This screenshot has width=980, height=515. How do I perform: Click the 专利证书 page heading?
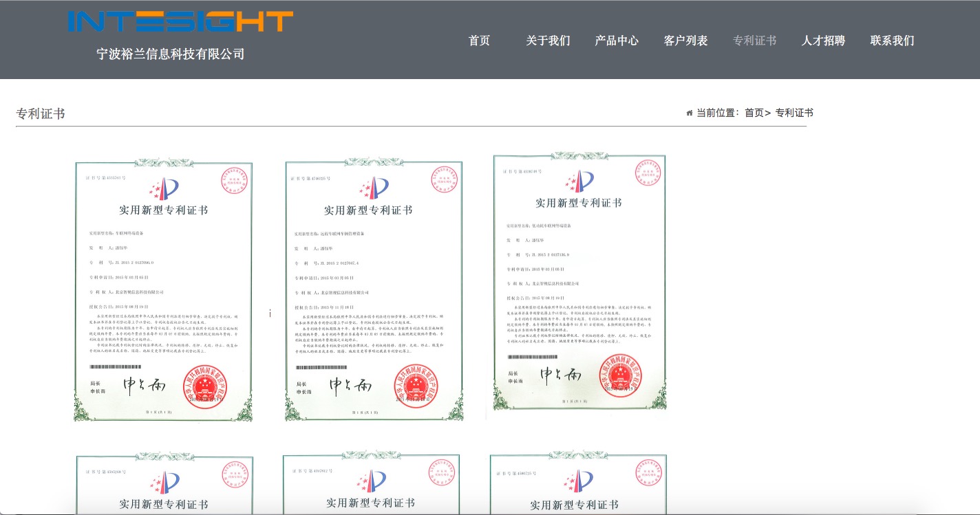click(x=41, y=113)
